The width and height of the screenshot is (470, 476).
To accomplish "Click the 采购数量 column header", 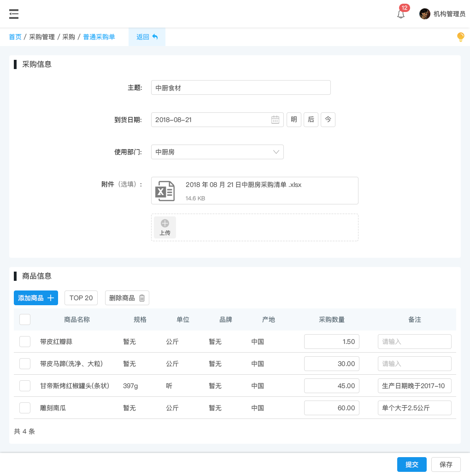I will click(332, 319).
